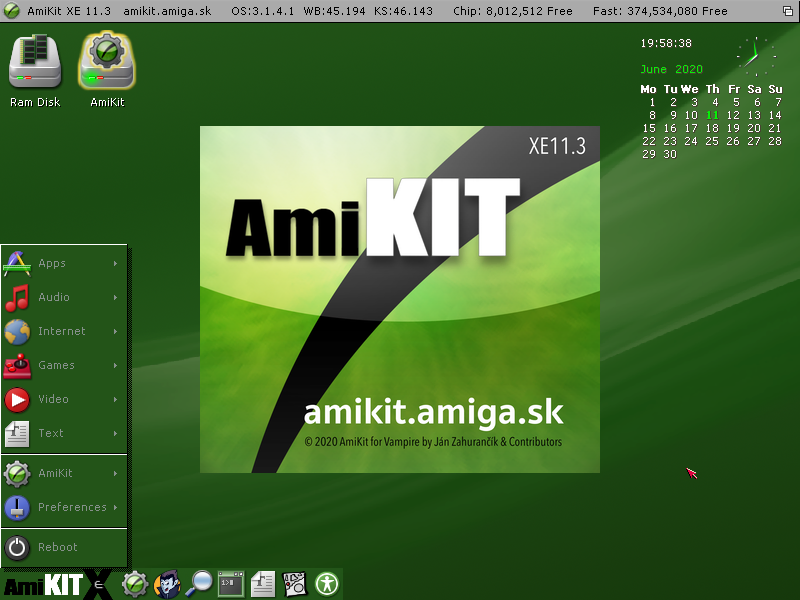
Task: Open the text editor document icon in the dock
Action: (263, 583)
